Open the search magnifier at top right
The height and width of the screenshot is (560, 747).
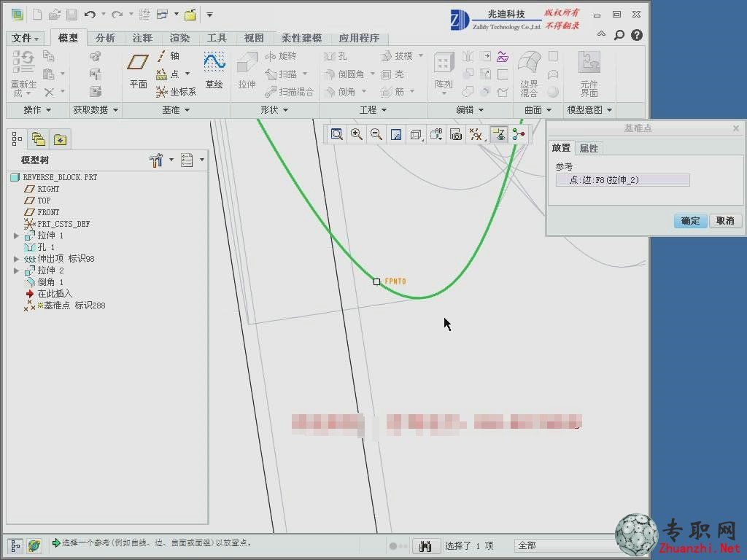[x=619, y=35]
